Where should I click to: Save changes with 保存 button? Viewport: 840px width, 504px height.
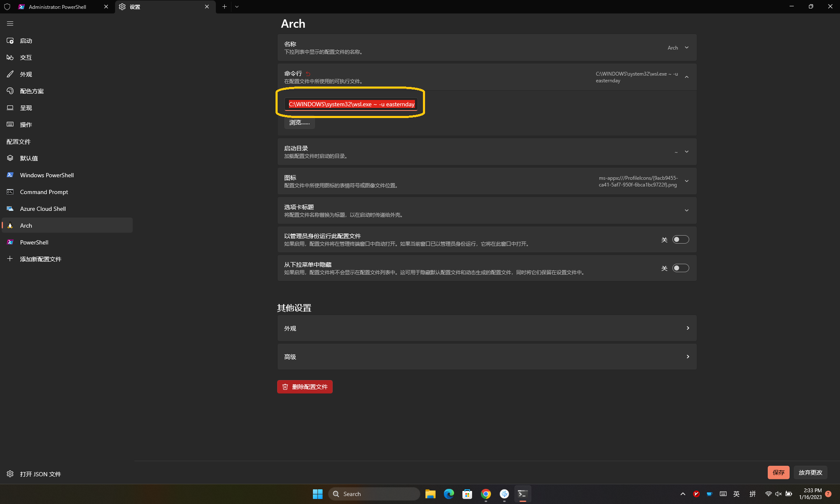tap(778, 472)
